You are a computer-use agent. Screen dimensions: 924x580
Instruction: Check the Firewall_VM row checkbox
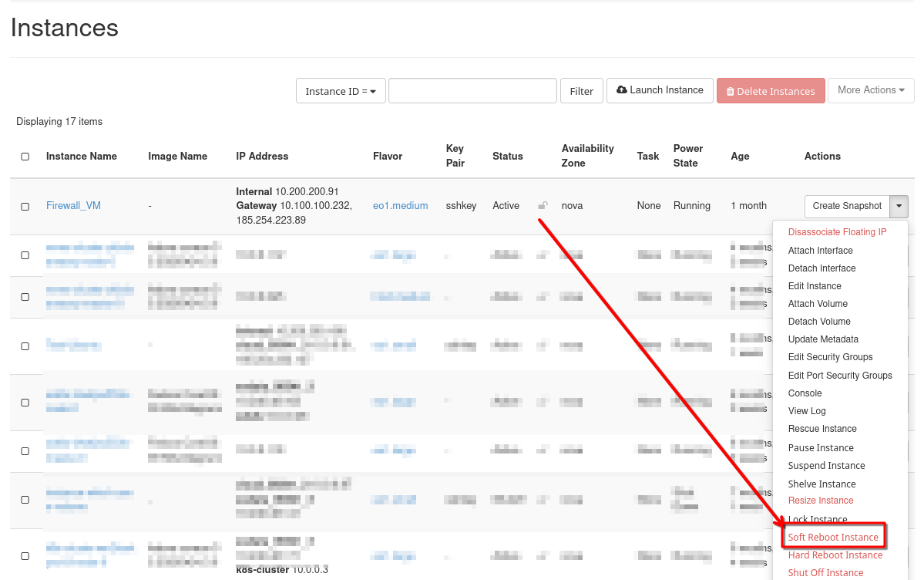tap(25, 207)
